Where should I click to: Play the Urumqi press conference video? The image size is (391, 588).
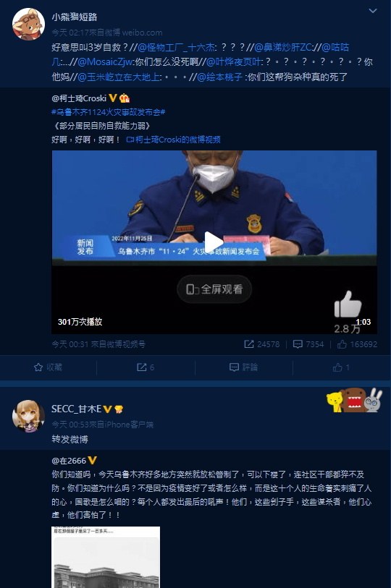[214, 242]
